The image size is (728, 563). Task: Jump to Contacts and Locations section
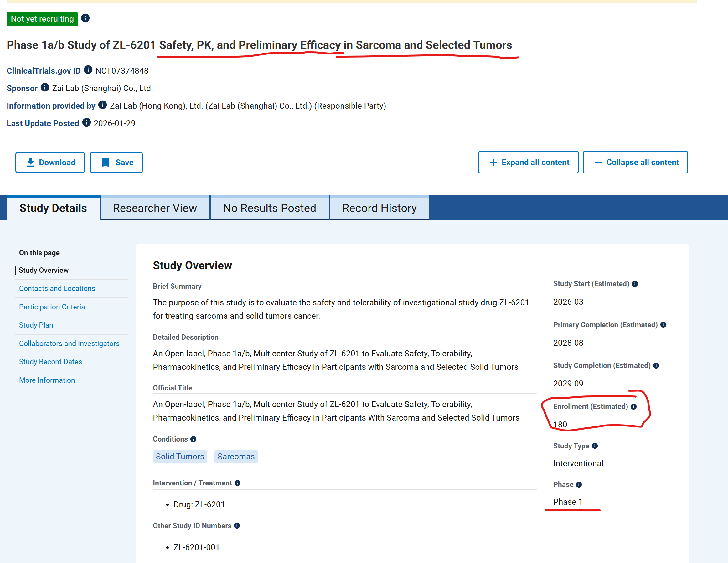(x=57, y=288)
